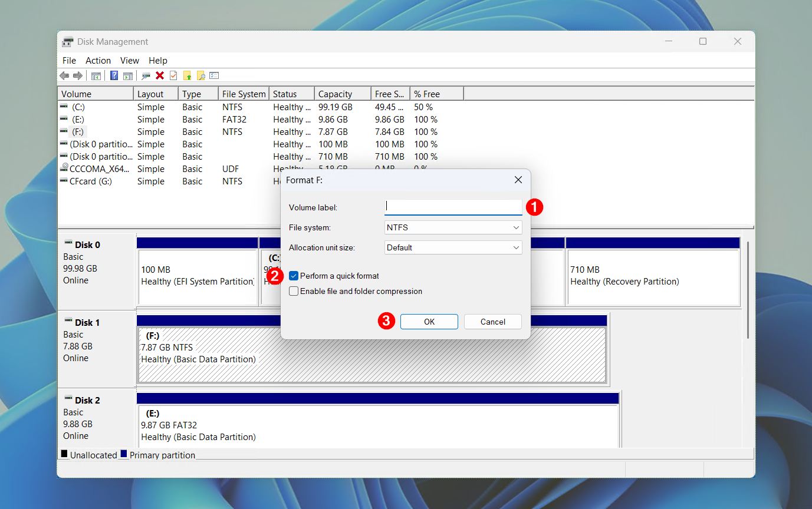Enable file and folder compression checkbox

pos(294,291)
